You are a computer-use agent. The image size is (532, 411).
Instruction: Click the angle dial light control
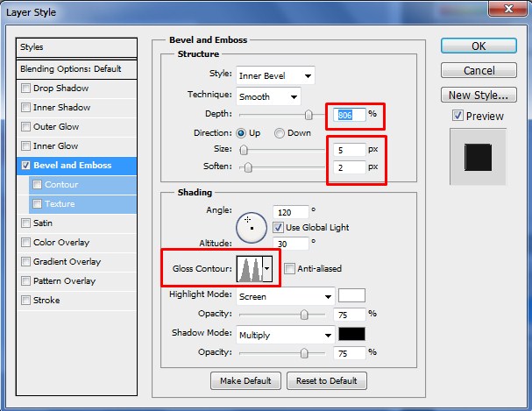(x=252, y=228)
